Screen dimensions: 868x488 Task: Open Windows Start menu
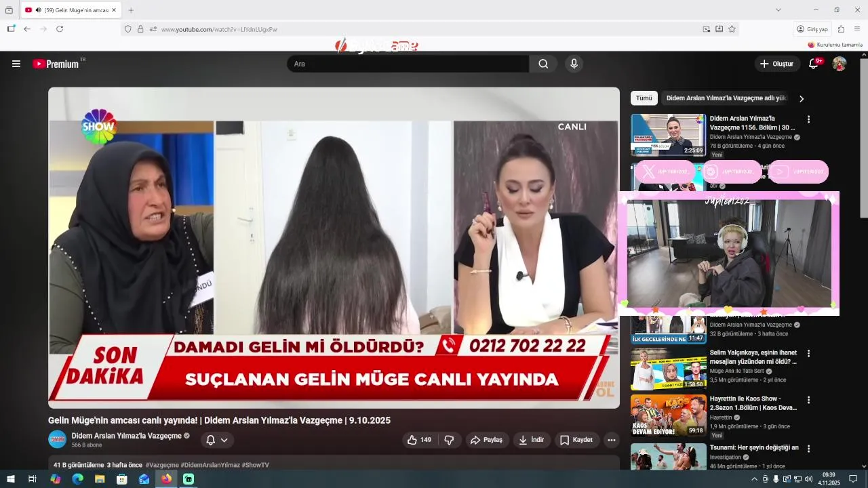pos(12,479)
